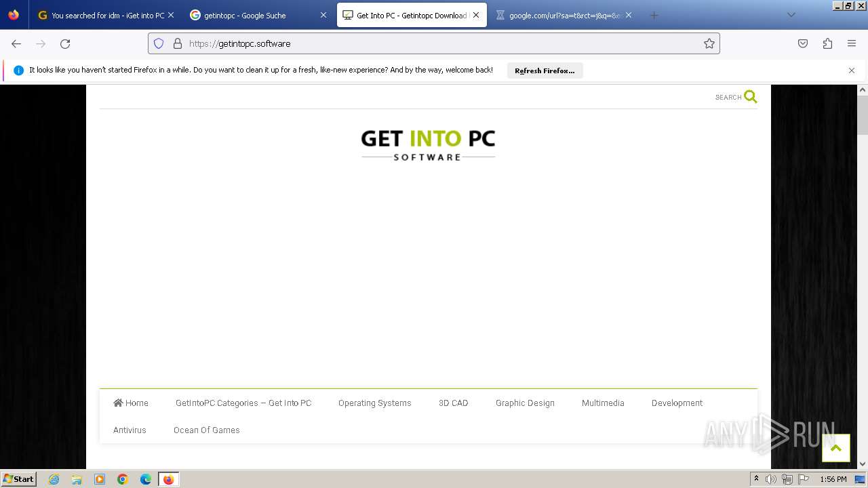Open Firefox application hamburger menu
Screen dimensions: 868x488
[852, 43]
